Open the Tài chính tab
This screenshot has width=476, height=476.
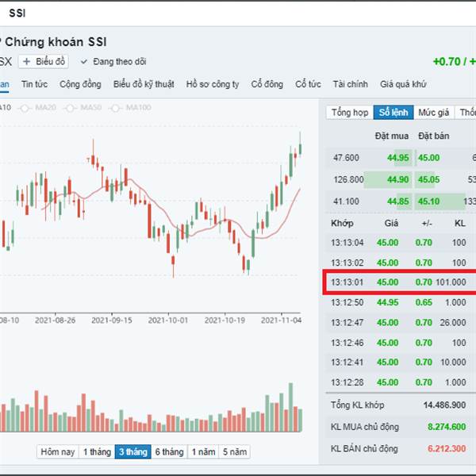tap(351, 84)
